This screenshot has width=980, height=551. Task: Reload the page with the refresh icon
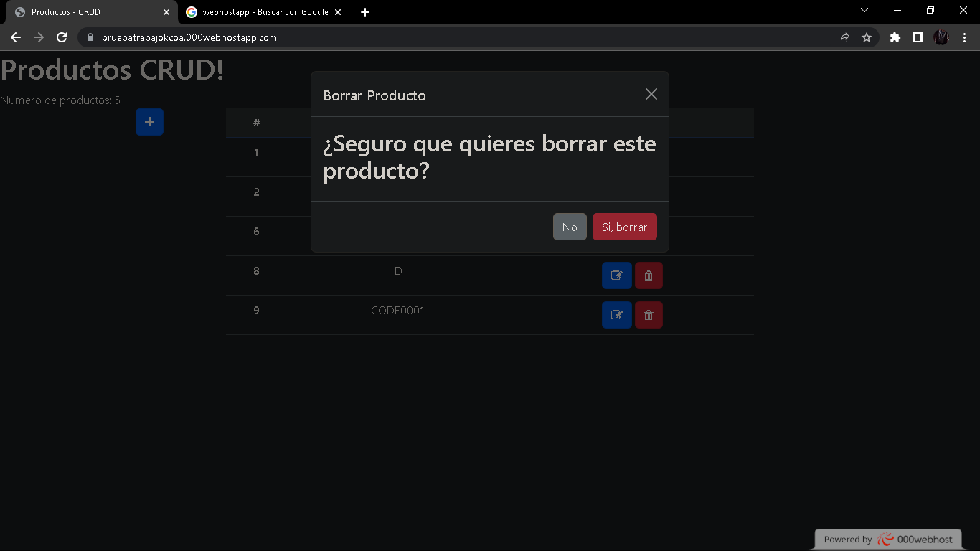click(x=62, y=37)
